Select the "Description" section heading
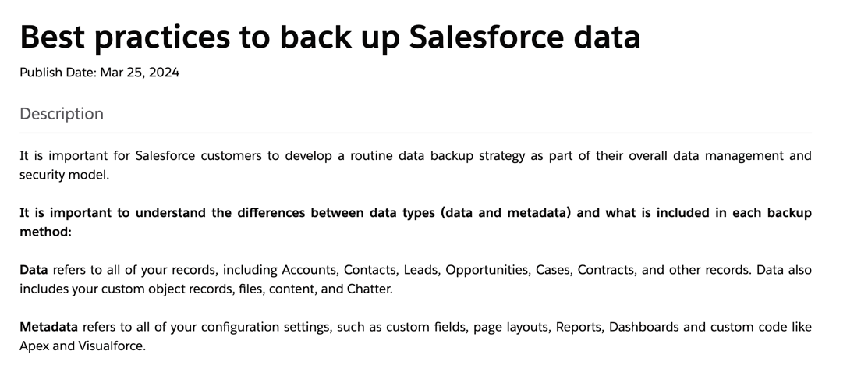This screenshot has width=868, height=369. pos(62,114)
